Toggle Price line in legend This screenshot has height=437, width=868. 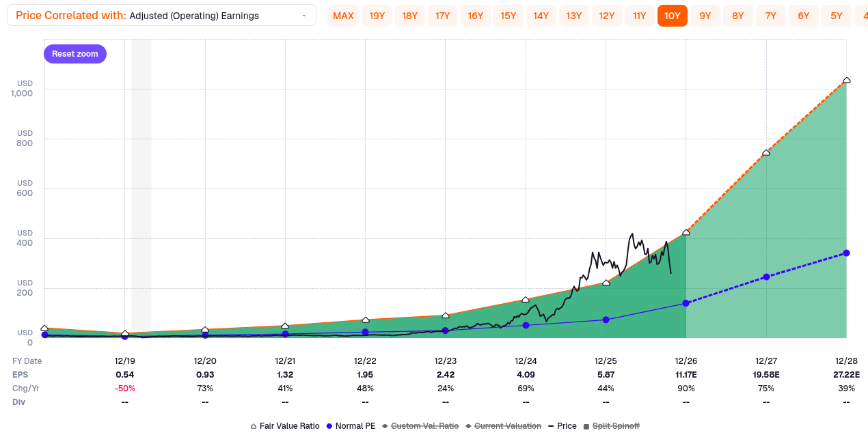[562, 426]
